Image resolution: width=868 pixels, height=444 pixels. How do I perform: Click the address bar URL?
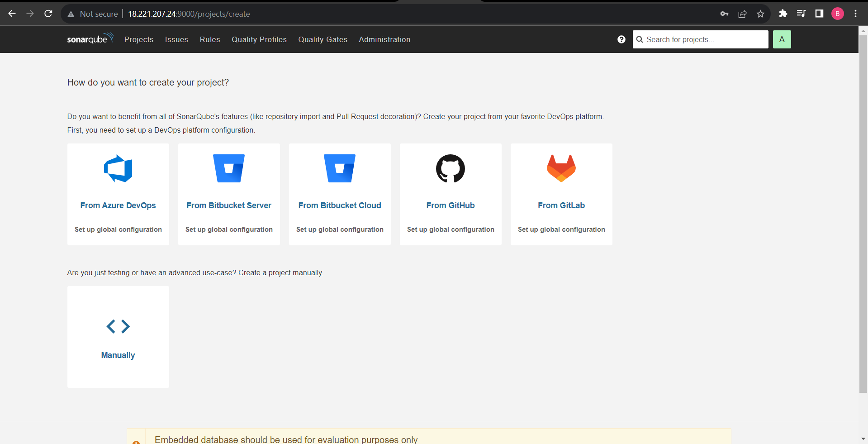[x=189, y=14]
